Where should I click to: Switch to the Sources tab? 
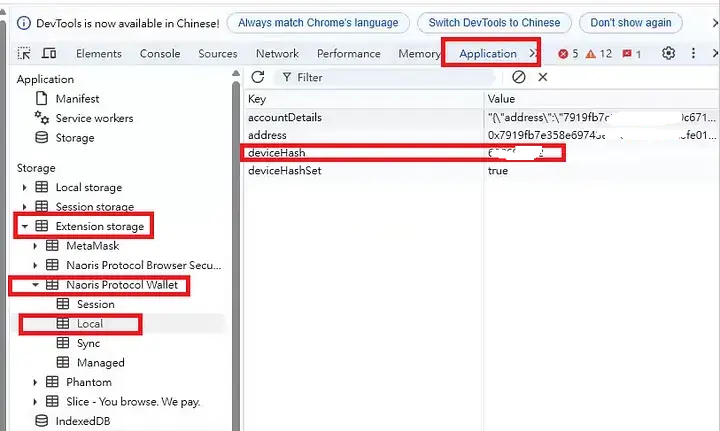point(218,54)
